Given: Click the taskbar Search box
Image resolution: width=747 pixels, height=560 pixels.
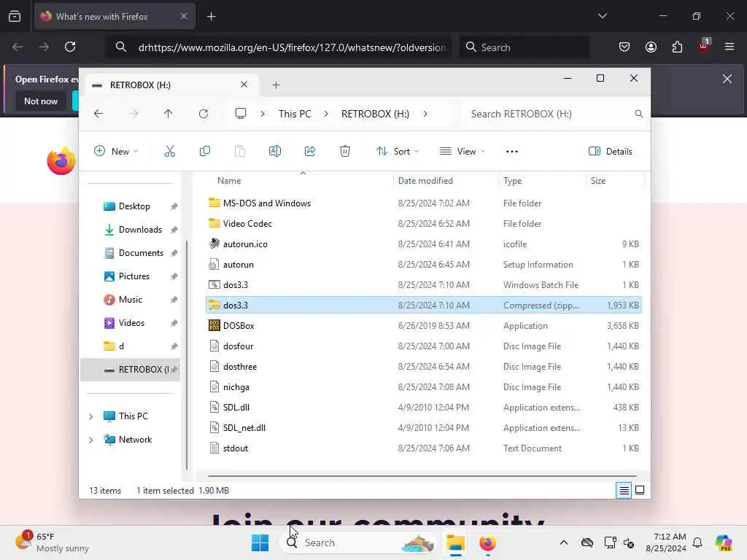Looking at the screenshot, I should 358,542.
